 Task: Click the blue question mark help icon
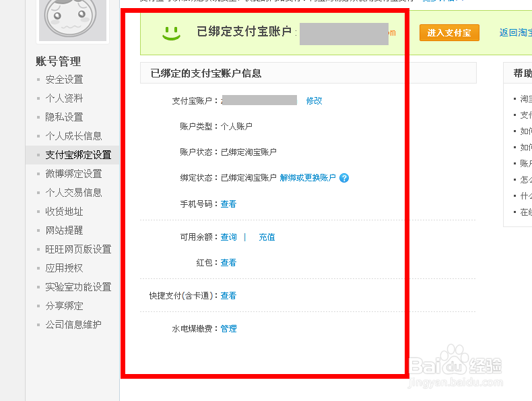coord(344,178)
